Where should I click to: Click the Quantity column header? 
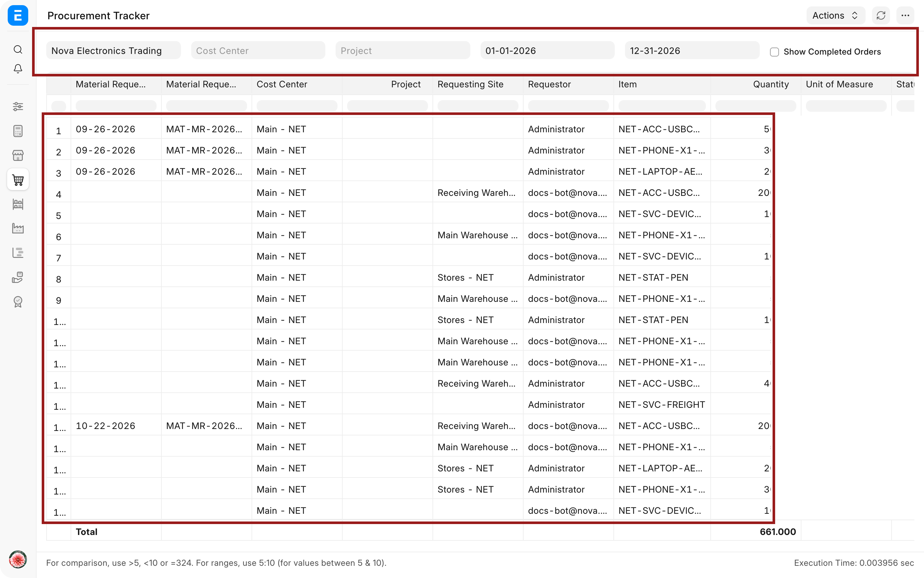click(771, 84)
